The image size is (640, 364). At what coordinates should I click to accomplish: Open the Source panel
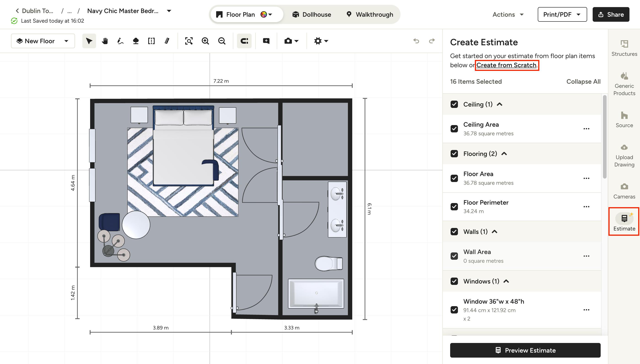[x=624, y=120]
